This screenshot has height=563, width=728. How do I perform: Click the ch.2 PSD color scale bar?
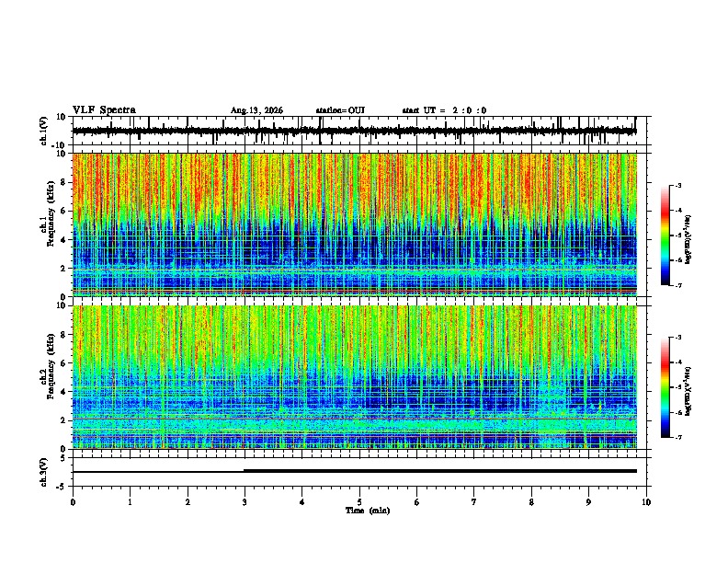pos(665,387)
